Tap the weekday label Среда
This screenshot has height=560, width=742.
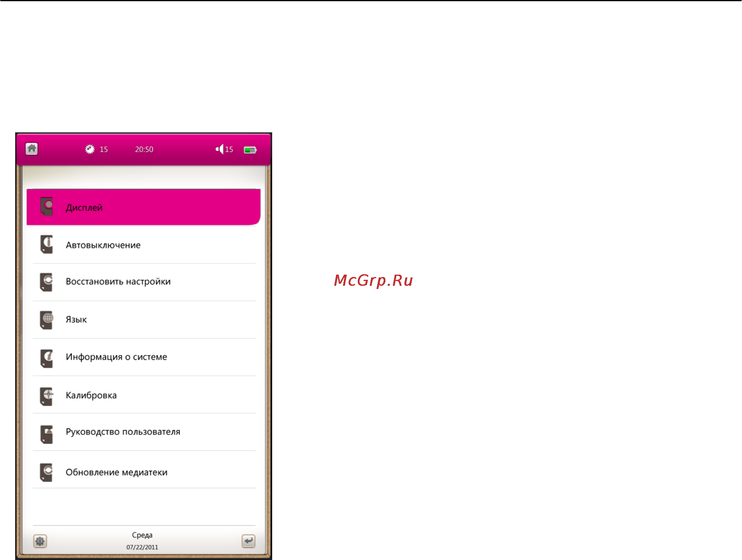(142, 535)
